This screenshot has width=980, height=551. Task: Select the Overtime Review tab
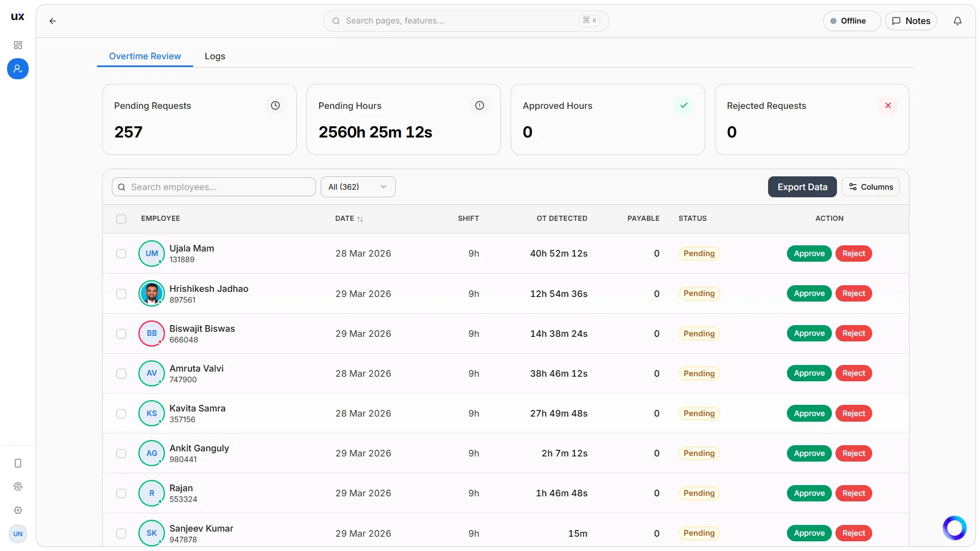click(x=145, y=56)
